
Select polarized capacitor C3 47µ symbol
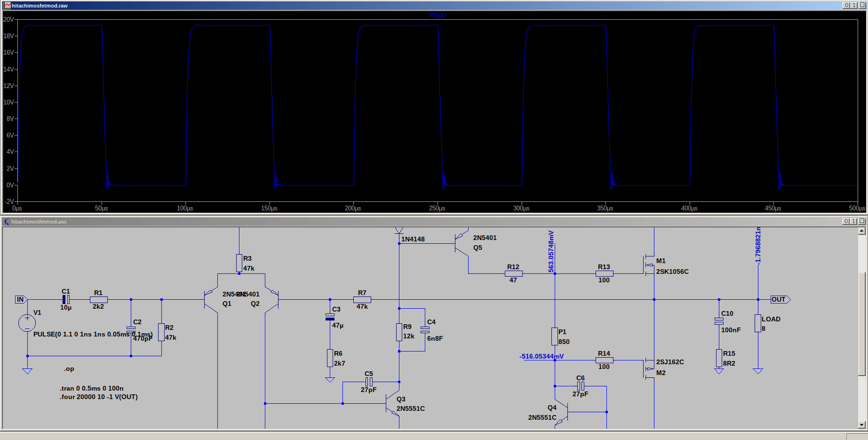pyautogui.click(x=330, y=317)
